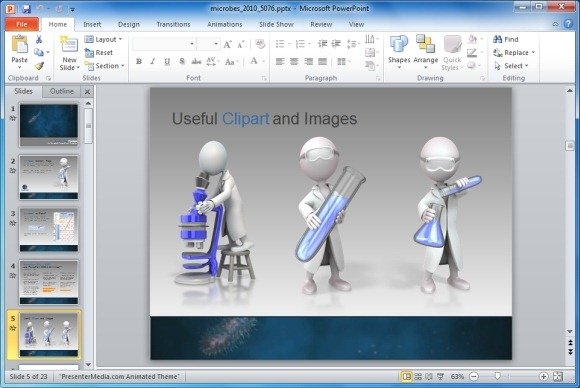Increase list indent level
The image size is (580, 388).
pyautogui.click(x=336, y=44)
